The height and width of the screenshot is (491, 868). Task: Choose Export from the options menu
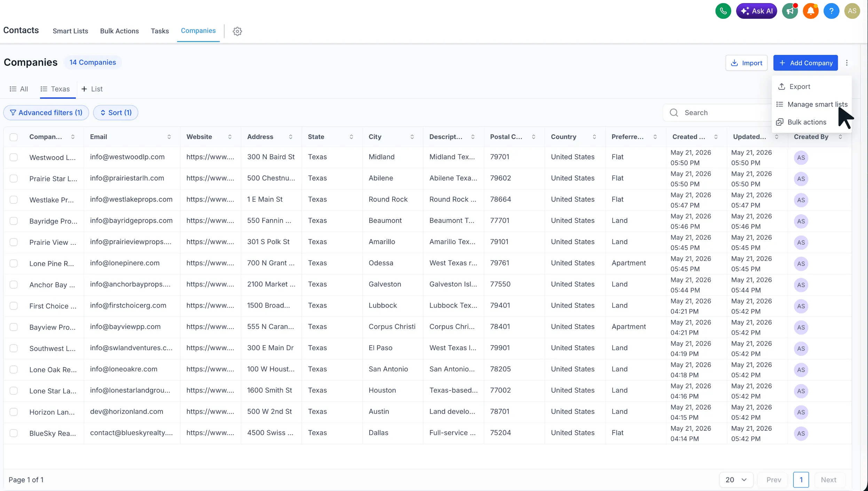pos(811,87)
